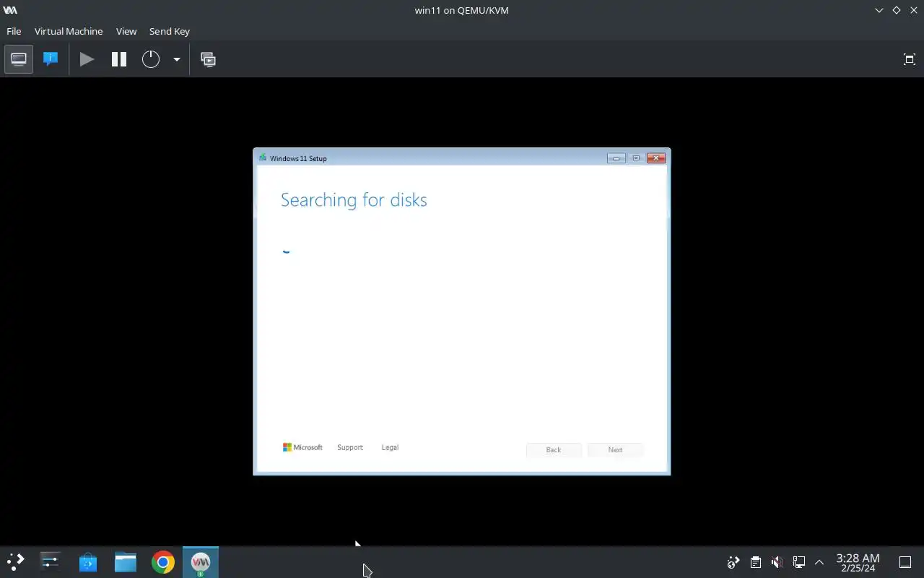This screenshot has width=924, height=578.
Task: Open the Send Key menu
Action: 170,31
